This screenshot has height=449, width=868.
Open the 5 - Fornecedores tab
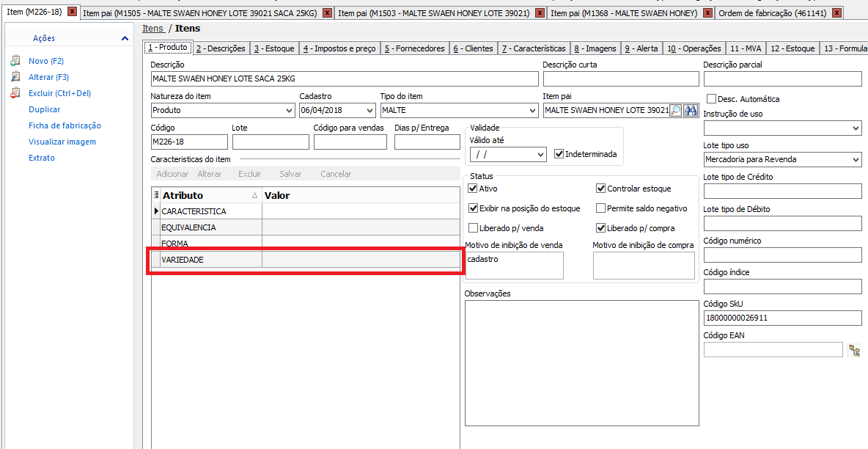[415, 48]
